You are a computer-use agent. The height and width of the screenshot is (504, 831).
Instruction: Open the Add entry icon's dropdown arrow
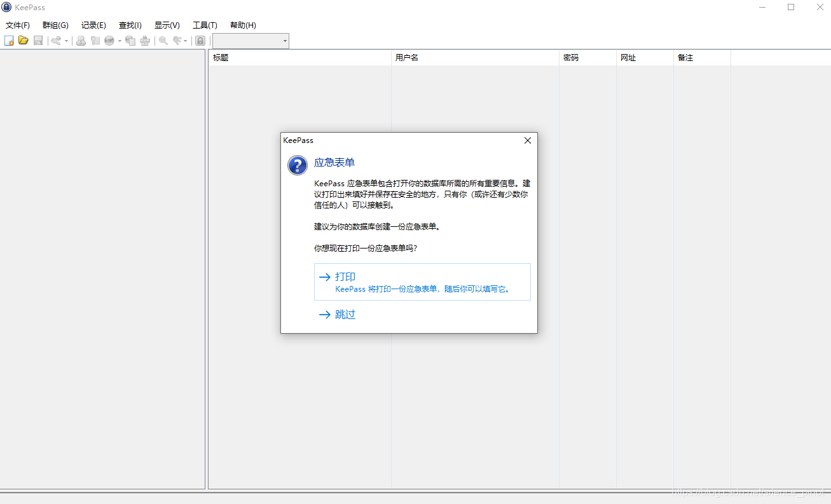point(66,41)
